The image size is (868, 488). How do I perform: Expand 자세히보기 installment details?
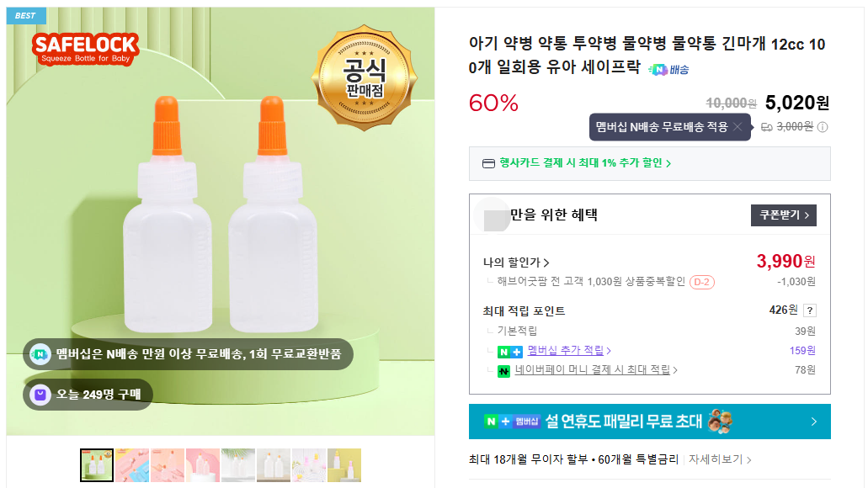click(720, 460)
